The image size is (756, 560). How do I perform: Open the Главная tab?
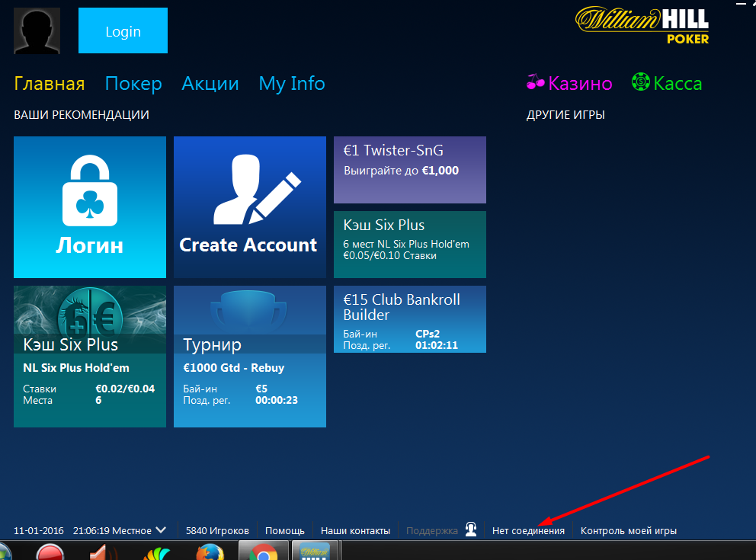50,83
